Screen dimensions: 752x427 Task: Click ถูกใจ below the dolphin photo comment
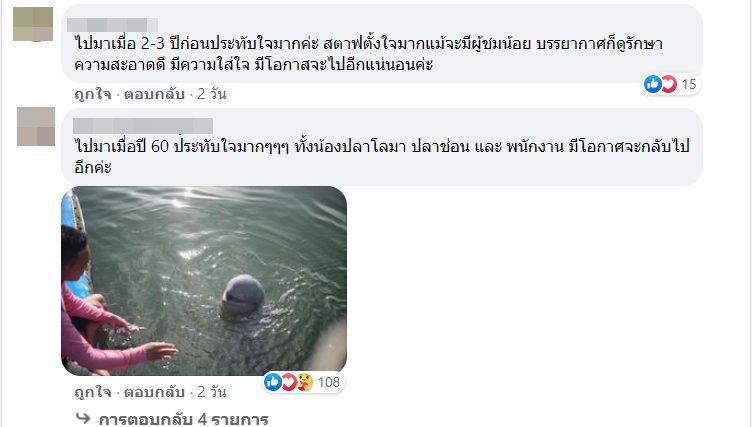pyautogui.click(x=93, y=392)
